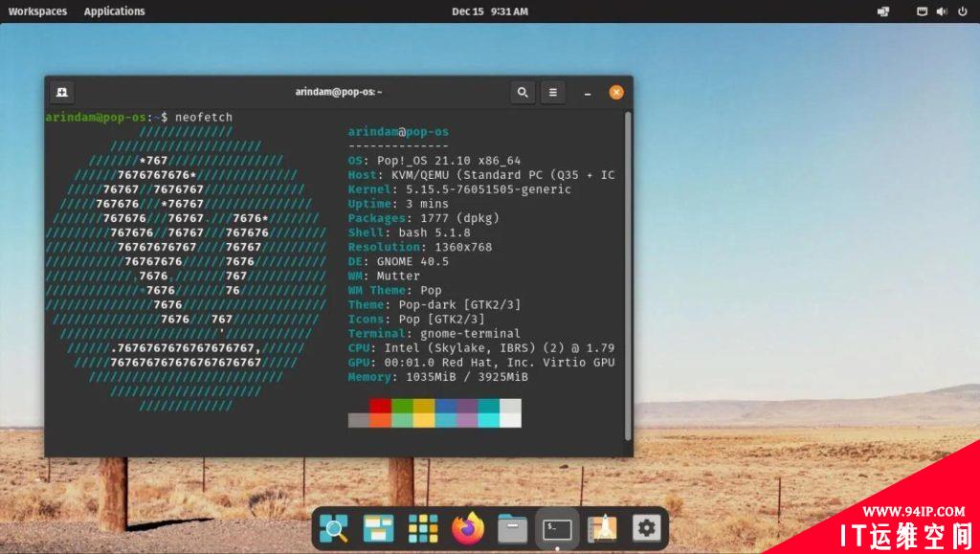Click the 'Host: KVM/QEMU' line

[x=481, y=175]
